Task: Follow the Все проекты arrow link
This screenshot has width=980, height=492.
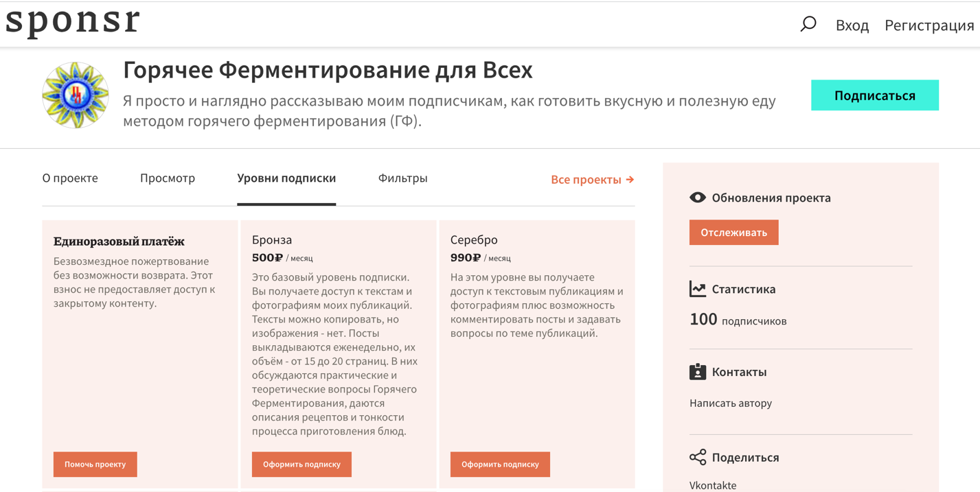Action: coord(592,180)
